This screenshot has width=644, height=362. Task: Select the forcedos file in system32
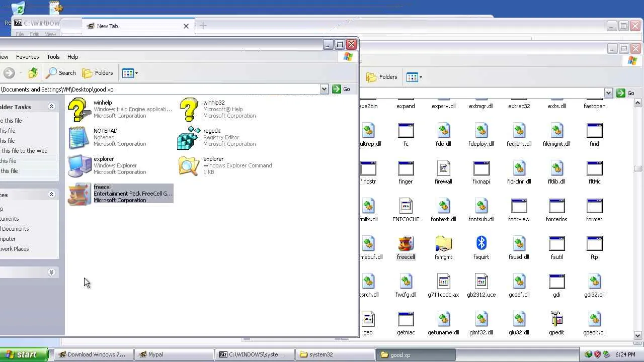(x=556, y=211)
